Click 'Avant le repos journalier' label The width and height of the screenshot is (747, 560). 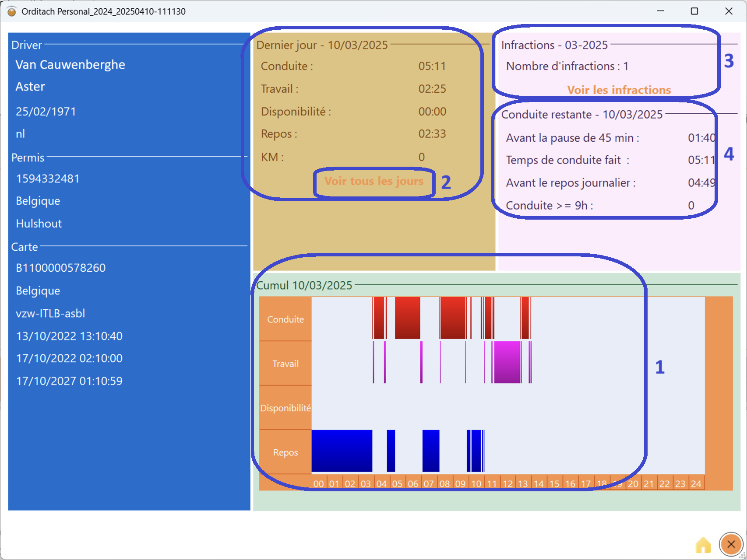tap(571, 183)
